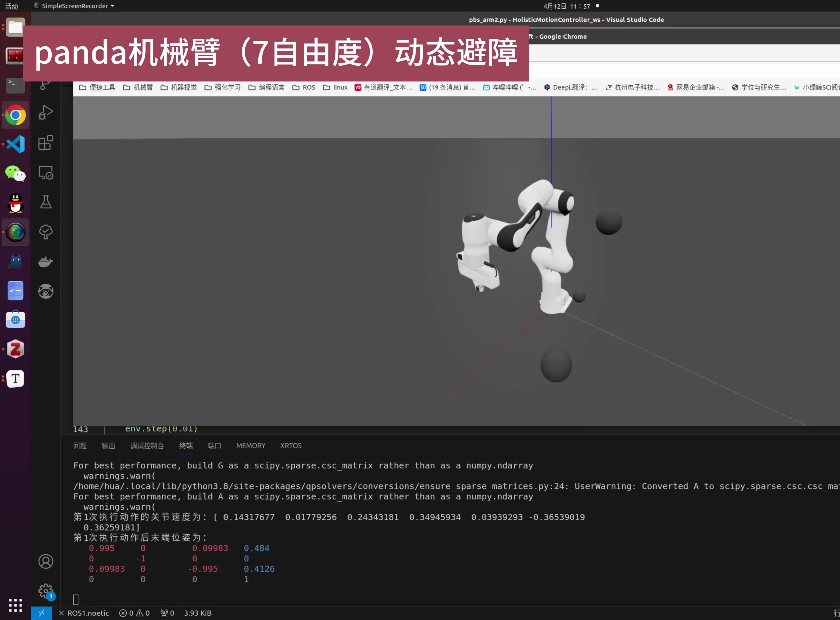Select the 终端 (Terminal) tab
This screenshot has height=620, width=840.
point(186,446)
